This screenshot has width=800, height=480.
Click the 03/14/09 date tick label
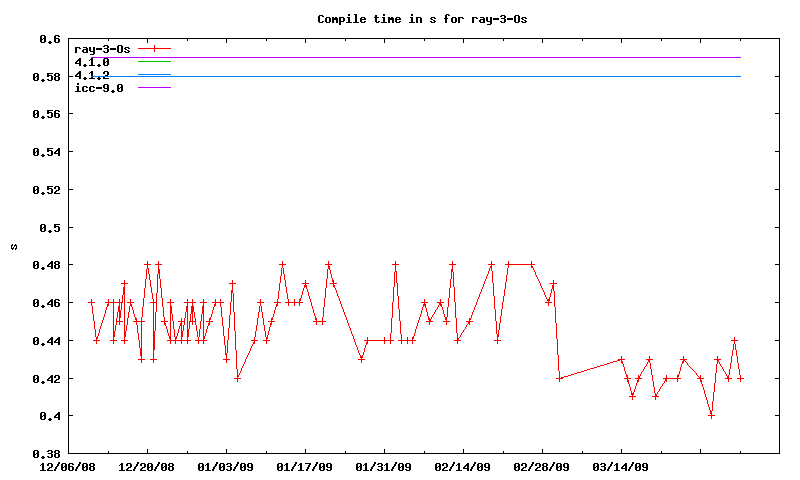[621, 466]
